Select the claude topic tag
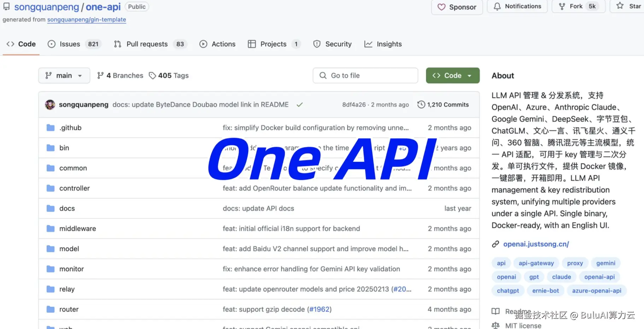 tap(562, 277)
